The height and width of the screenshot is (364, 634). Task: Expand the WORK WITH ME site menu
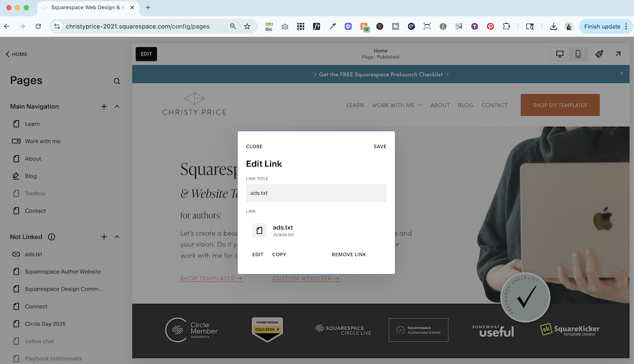coord(397,105)
